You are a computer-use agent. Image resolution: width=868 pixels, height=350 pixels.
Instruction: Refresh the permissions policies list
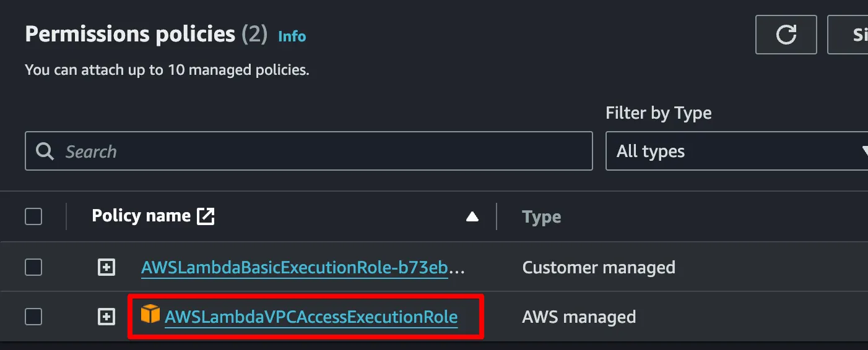[x=786, y=35]
